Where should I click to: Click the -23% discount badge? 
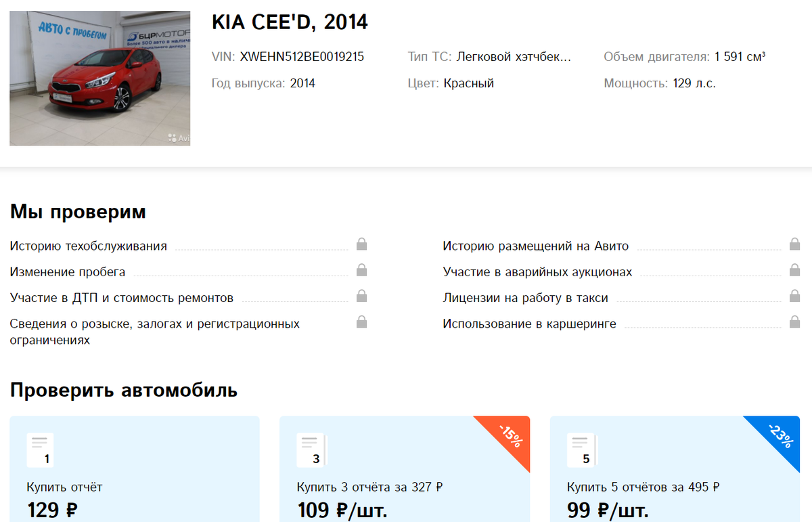coord(780,435)
